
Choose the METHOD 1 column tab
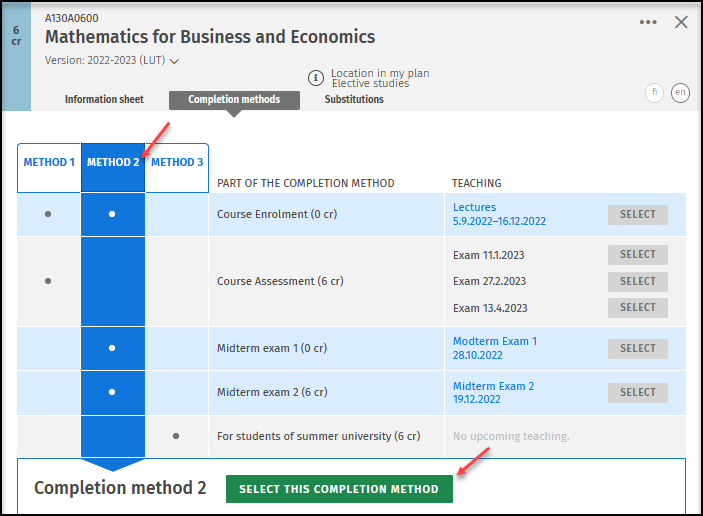49,168
